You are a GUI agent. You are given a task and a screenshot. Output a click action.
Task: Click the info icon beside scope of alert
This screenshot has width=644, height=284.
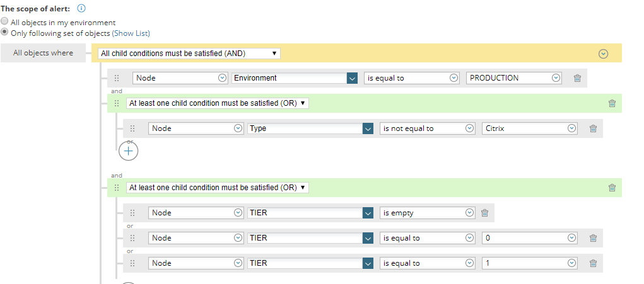tap(81, 9)
